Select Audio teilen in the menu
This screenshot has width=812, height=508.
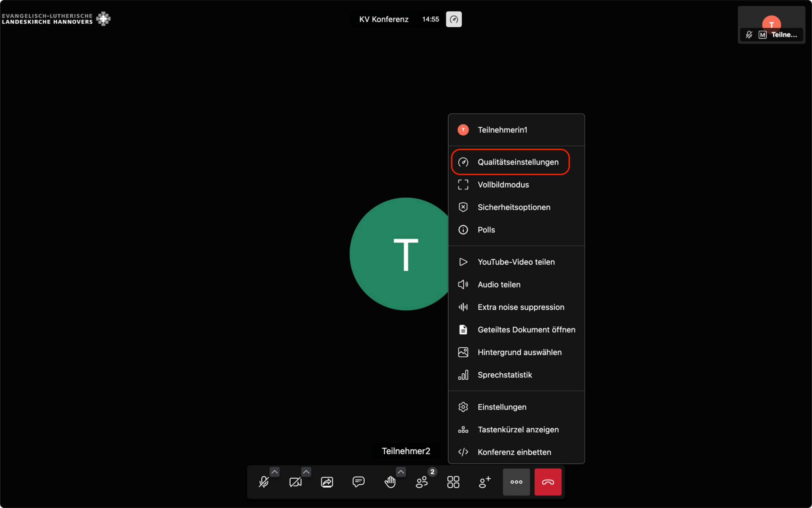point(516,284)
